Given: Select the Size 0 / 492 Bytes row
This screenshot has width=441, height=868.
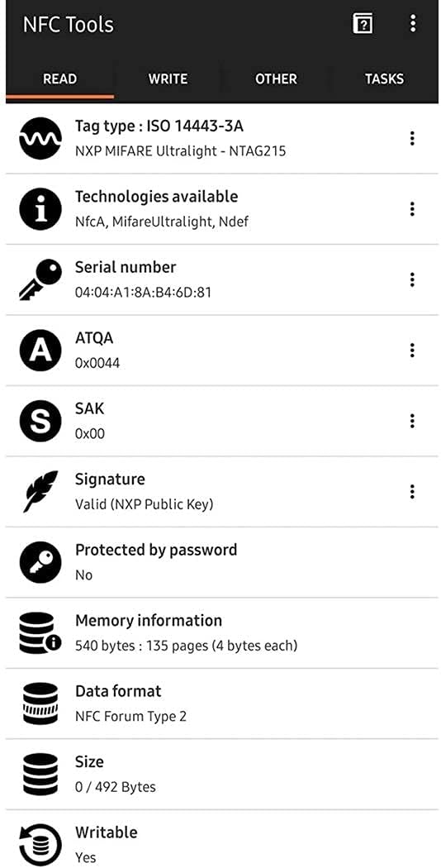Looking at the screenshot, I should (x=222, y=775).
